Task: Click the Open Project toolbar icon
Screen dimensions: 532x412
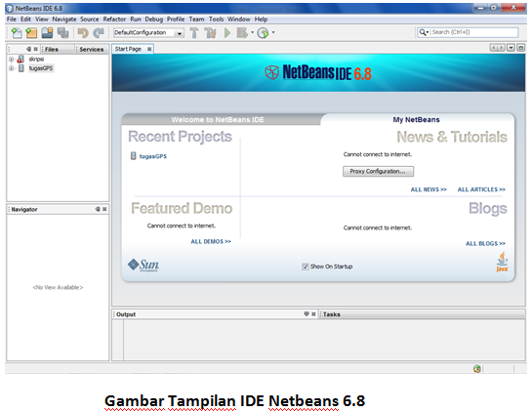Action: (47, 33)
